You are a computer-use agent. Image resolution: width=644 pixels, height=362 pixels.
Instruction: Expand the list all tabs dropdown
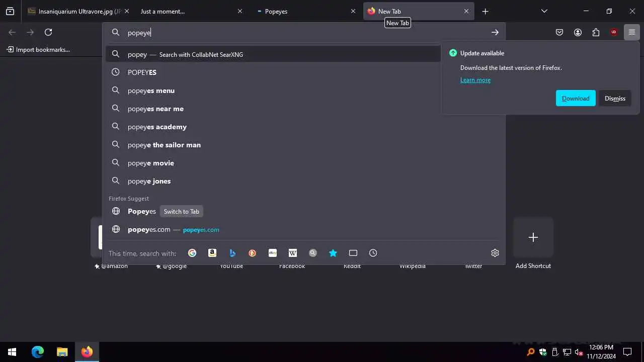544,11
